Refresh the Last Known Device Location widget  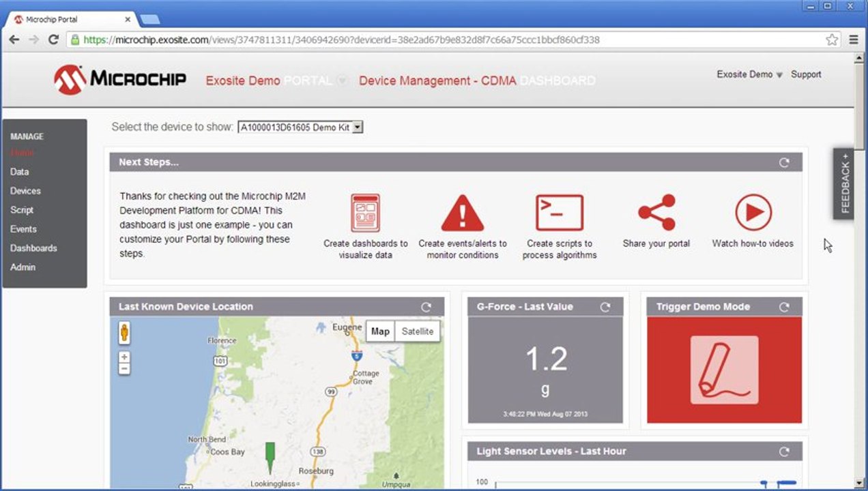click(426, 307)
